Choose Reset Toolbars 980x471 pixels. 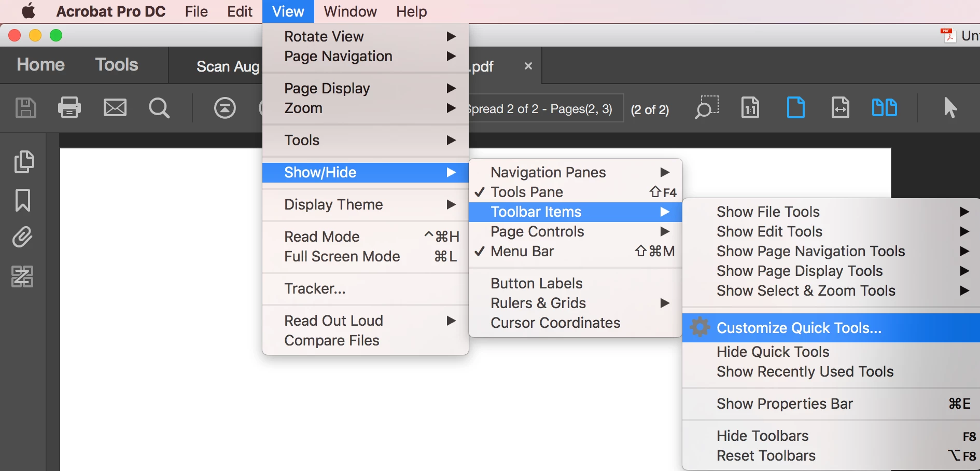click(x=831, y=455)
